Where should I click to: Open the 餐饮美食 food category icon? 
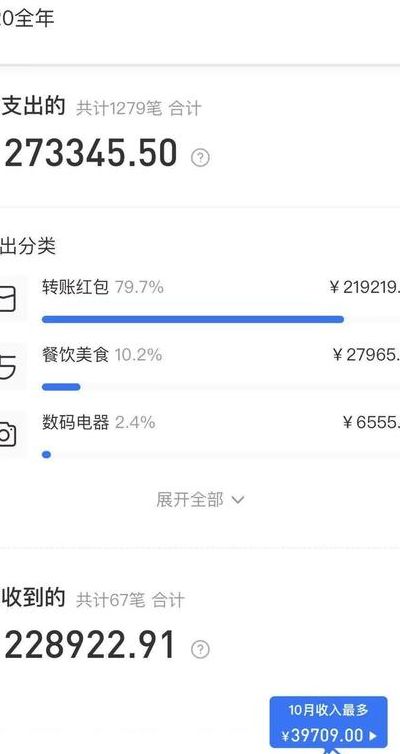click(8, 367)
